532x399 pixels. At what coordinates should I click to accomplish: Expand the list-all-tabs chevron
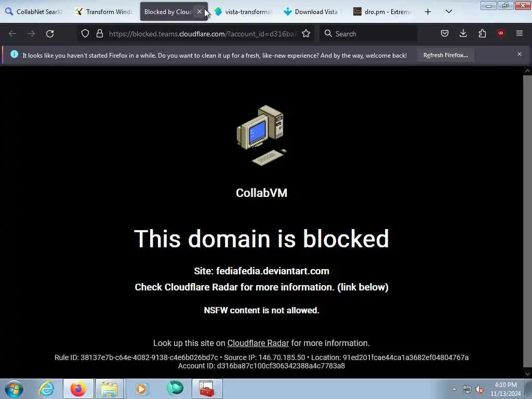click(448, 11)
